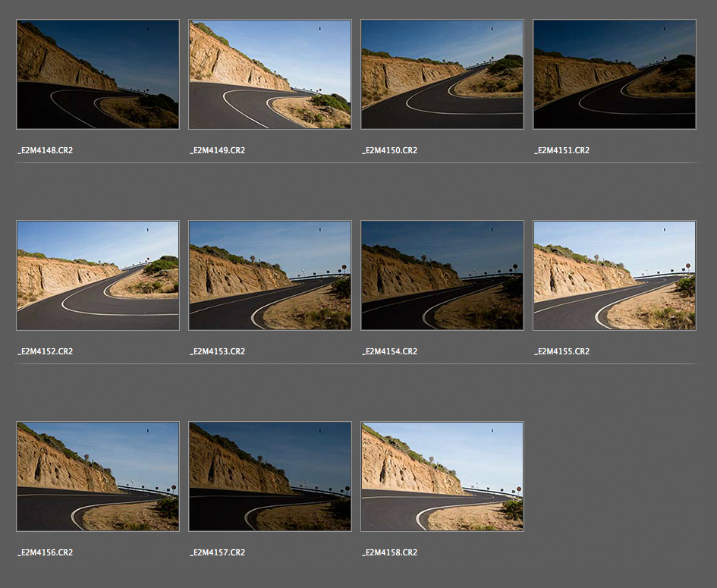This screenshot has height=588, width=717.
Task: Click the _E2M4151.CR2 filename caption
Action: pyautogui.click(x=562, y=151)
